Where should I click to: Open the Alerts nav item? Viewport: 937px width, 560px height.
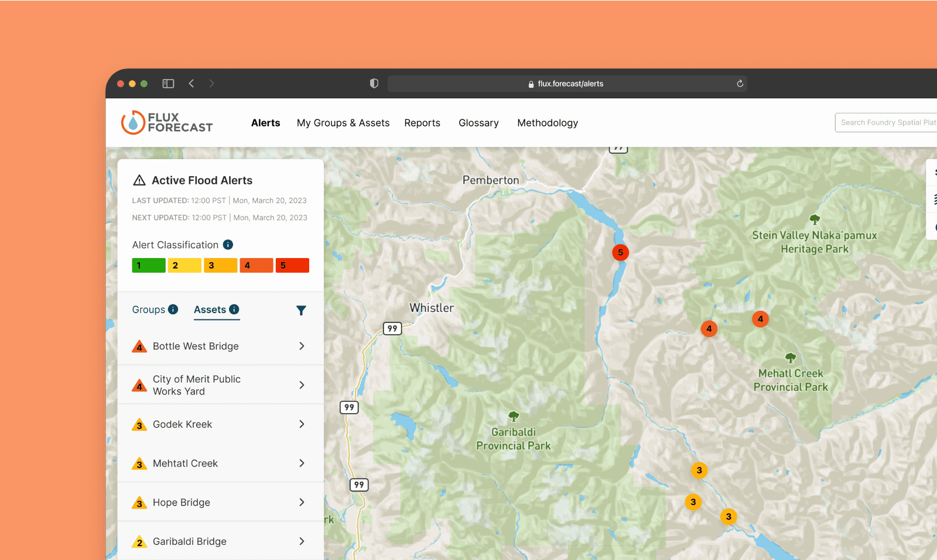(266, 123)
